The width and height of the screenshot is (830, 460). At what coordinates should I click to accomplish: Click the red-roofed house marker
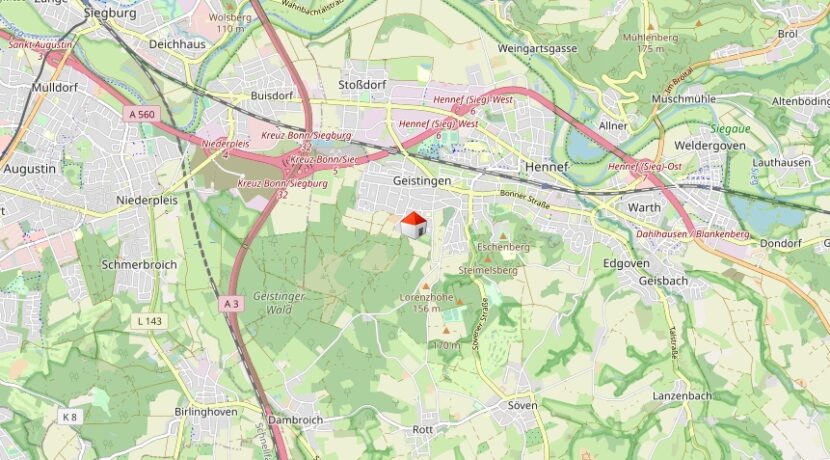point(413,225)
